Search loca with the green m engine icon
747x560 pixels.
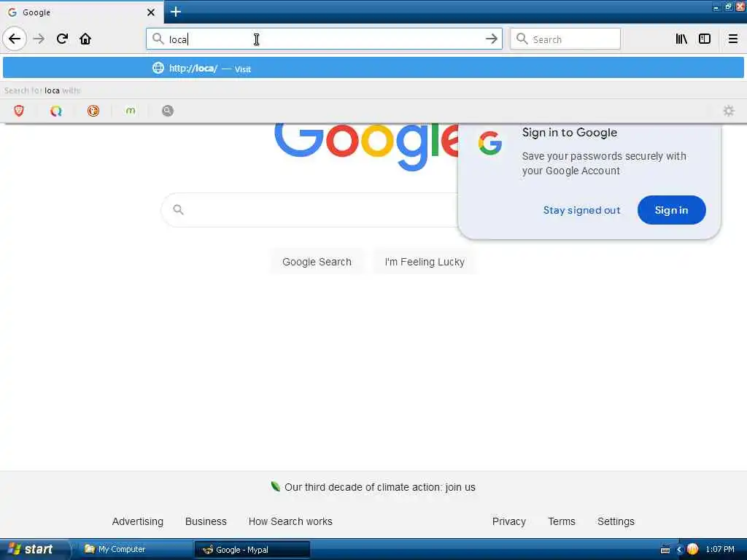click(x=130, y=111)
